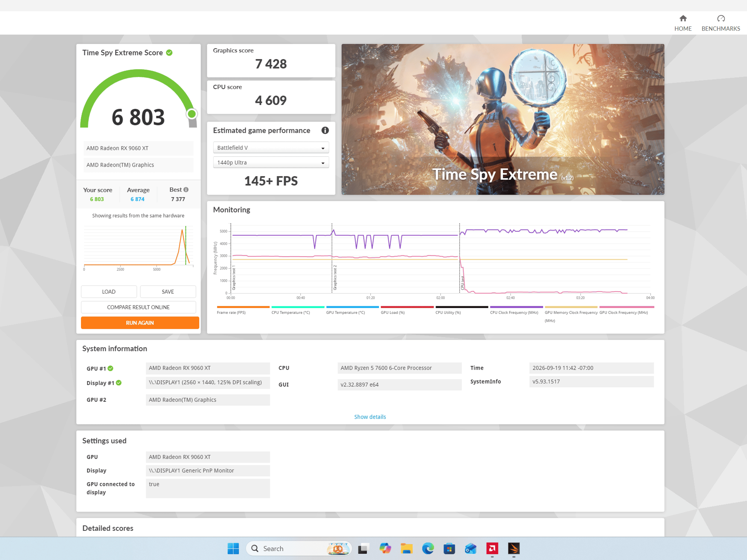Open the Battlefield V game dropdown
Image resolution: width=747 pixels, height=560 pixels.
[x=271, y=148]
